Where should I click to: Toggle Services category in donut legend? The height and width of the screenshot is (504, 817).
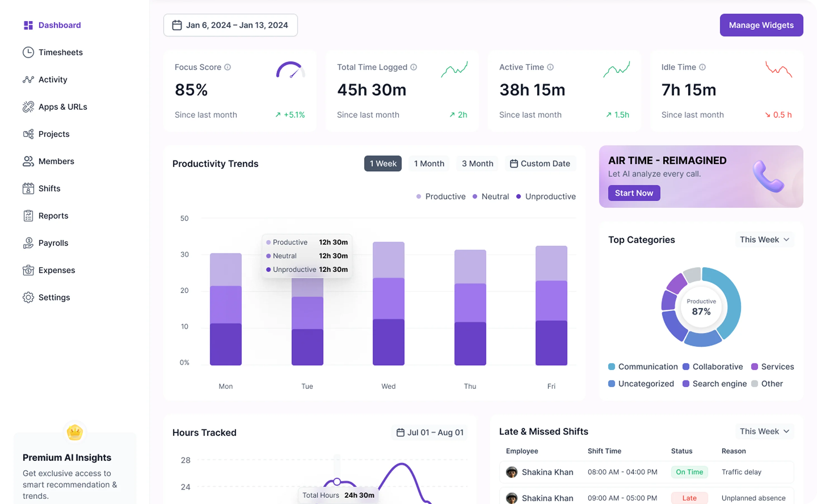pos(772,367)
